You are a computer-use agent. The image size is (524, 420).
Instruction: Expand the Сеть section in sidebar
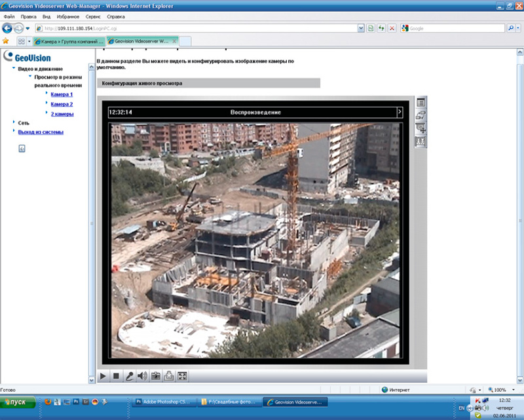click(23, 123)
